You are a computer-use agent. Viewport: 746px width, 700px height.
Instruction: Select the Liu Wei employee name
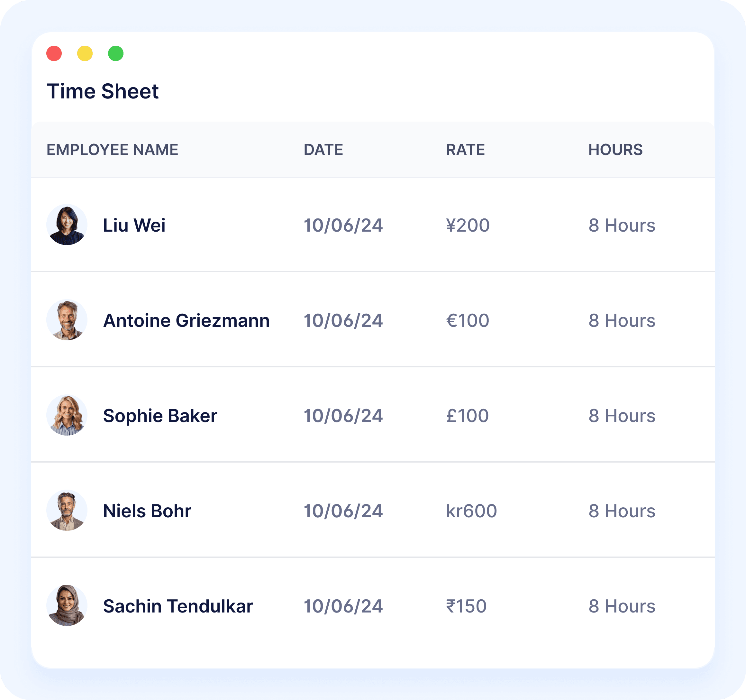coord(134,225)
